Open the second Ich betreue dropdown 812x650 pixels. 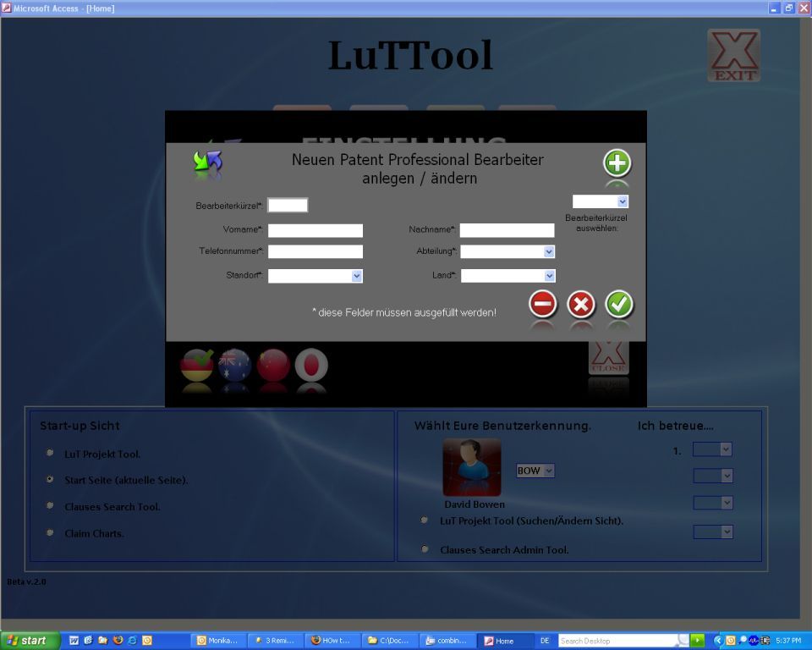point(727,476)
